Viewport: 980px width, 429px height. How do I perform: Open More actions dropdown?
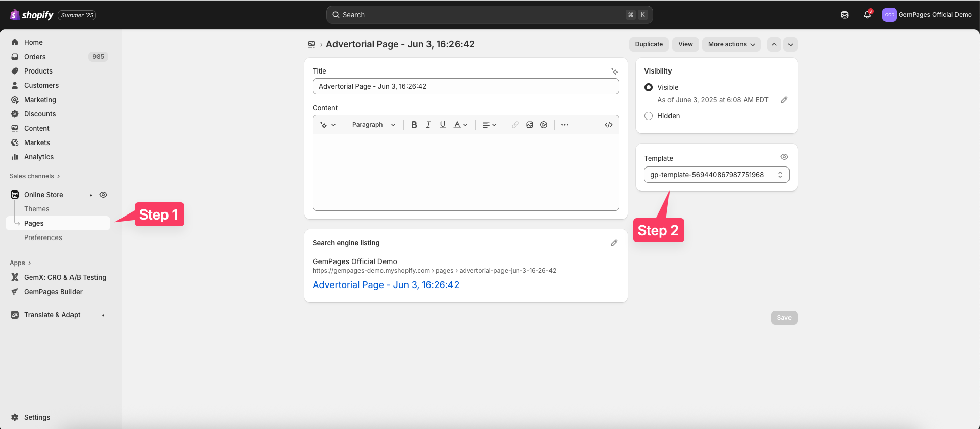[x=731, y=44]
